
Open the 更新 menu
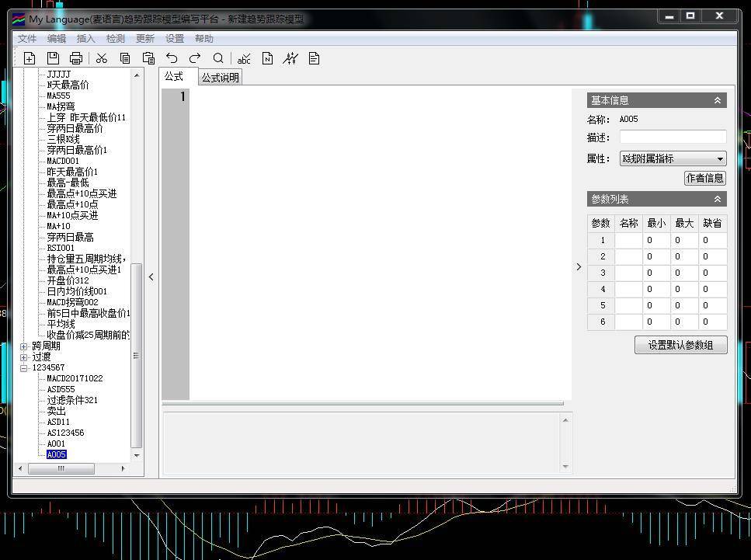pos(145,39)
